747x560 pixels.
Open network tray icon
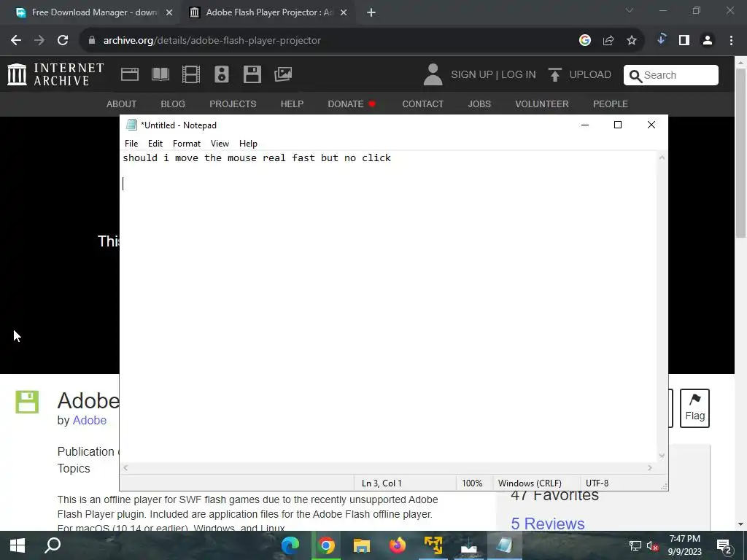click(x=635, y=545)
